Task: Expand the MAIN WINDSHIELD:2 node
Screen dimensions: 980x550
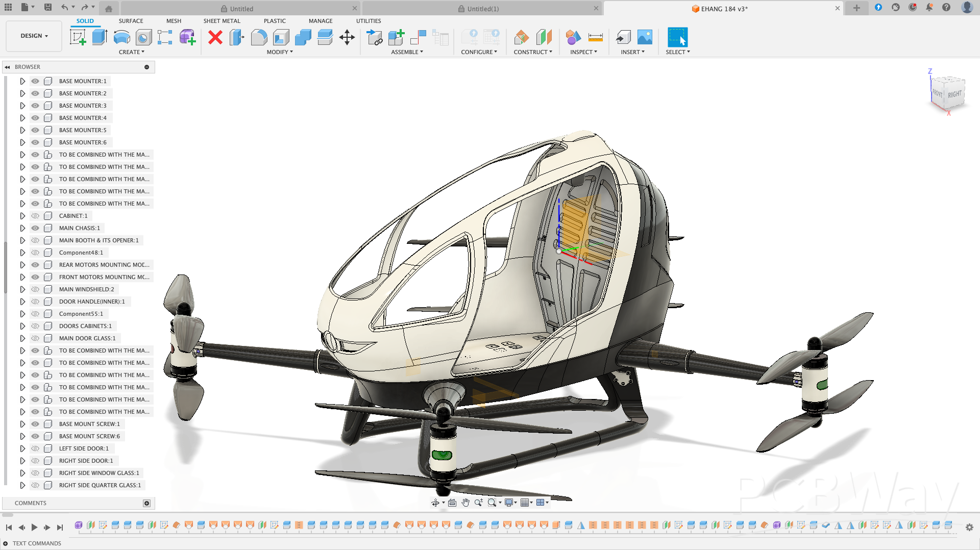Action: [x=22, y=289]
